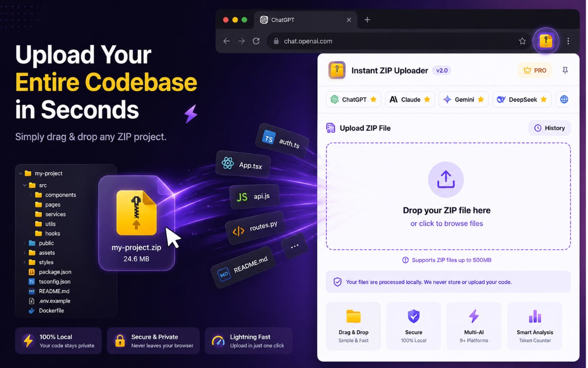Pin the Instant ZIP Uploader popup

pyautogui.click(x=565, y=70)
